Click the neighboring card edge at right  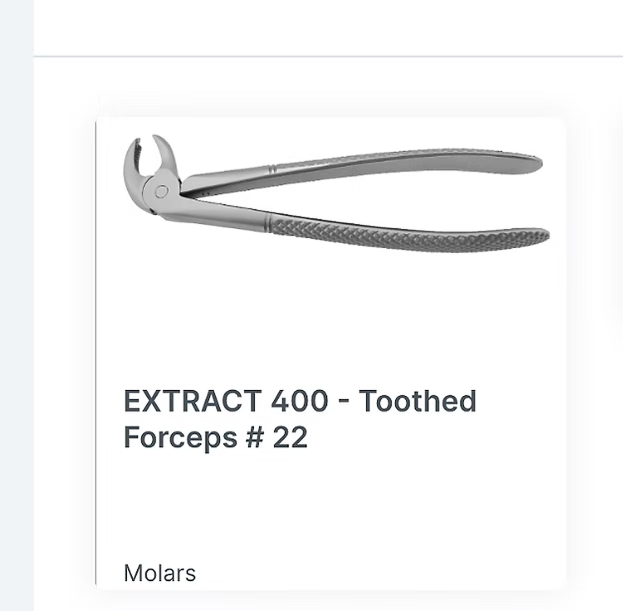coord(619,230)
